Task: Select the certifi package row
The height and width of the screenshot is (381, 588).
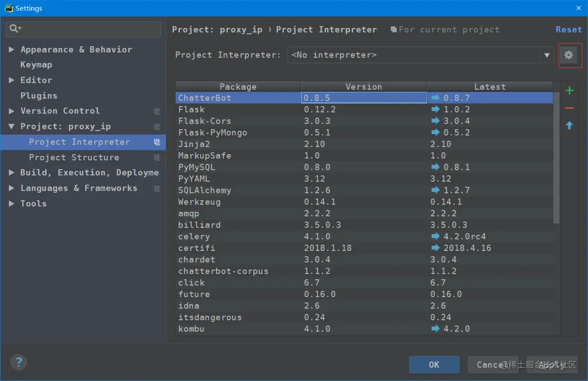Action: (x=364, y=248)
